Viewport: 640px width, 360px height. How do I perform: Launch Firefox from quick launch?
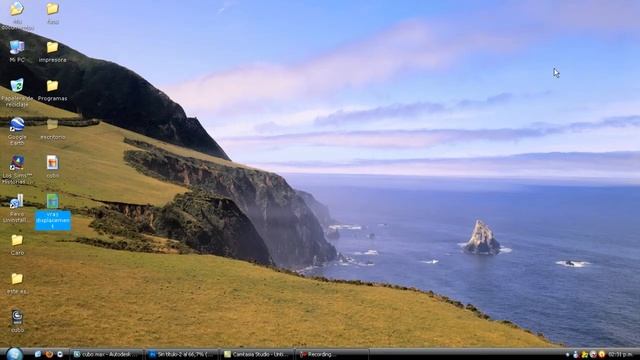(49, 354)
